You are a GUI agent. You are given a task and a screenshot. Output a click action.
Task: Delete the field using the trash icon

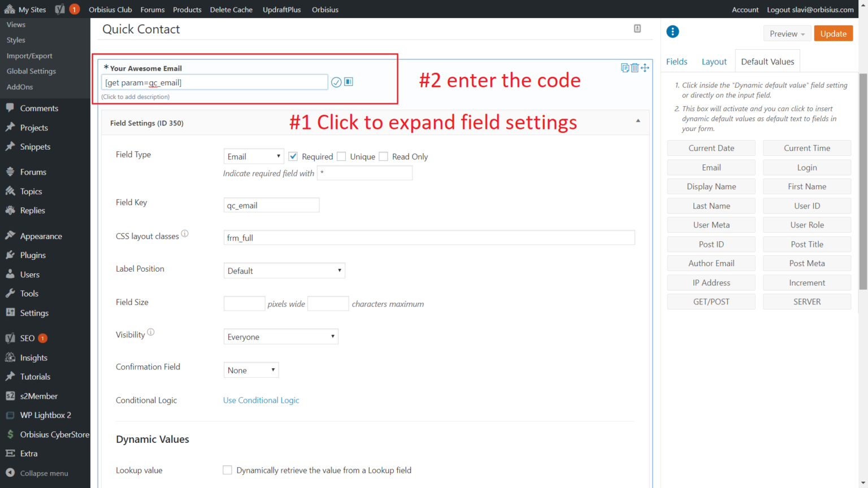coord(635,68)
